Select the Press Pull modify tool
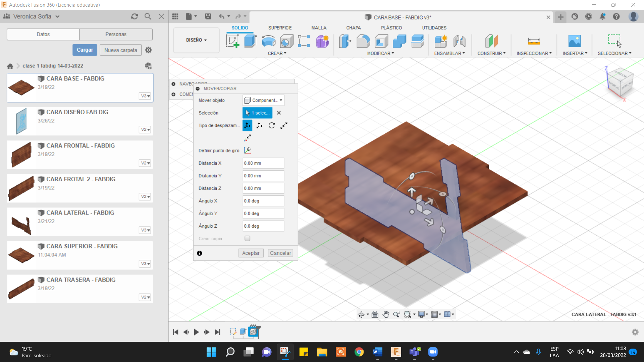 (345, 41)
